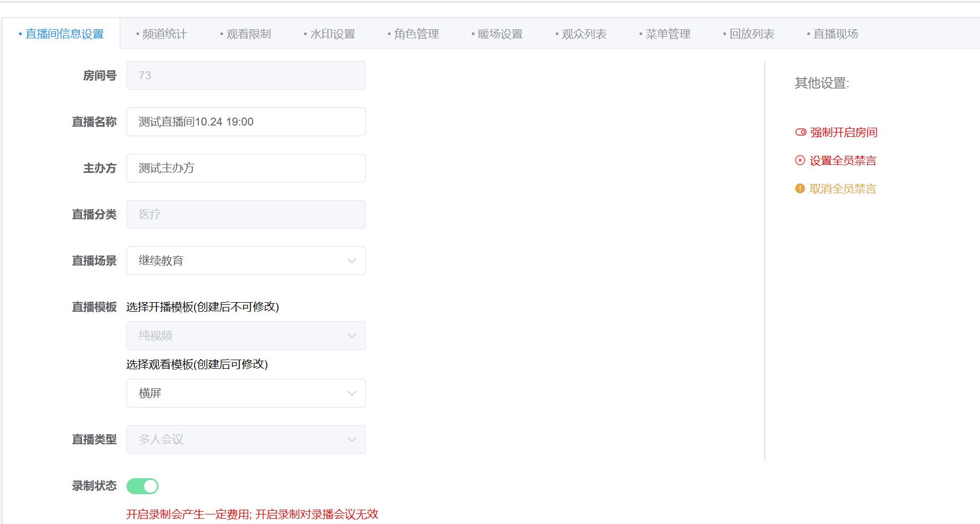Click the 选择观看模板(创建后可修改) label
980x524 pixels.
pyautogui.click(x=197, y=364)
